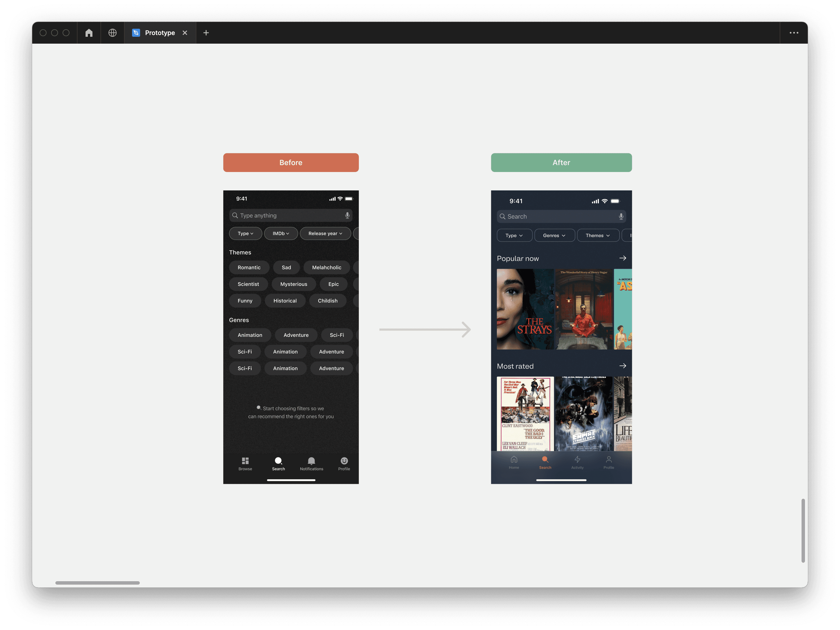Tap the Notifications bell icon
Viewport: 840px width, 630px height.
(x=311, y=461)
